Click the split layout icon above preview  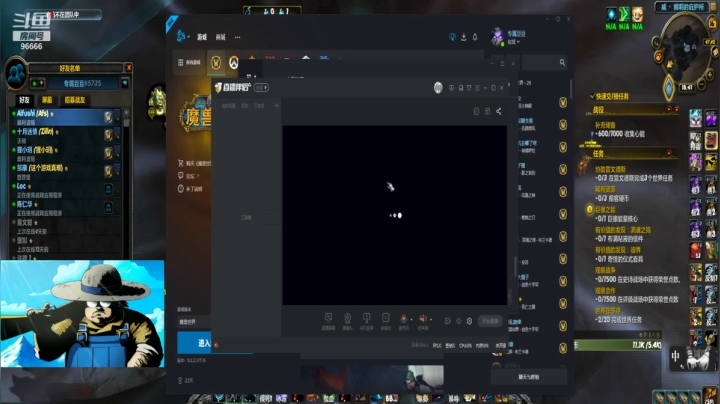pos(487,111)
